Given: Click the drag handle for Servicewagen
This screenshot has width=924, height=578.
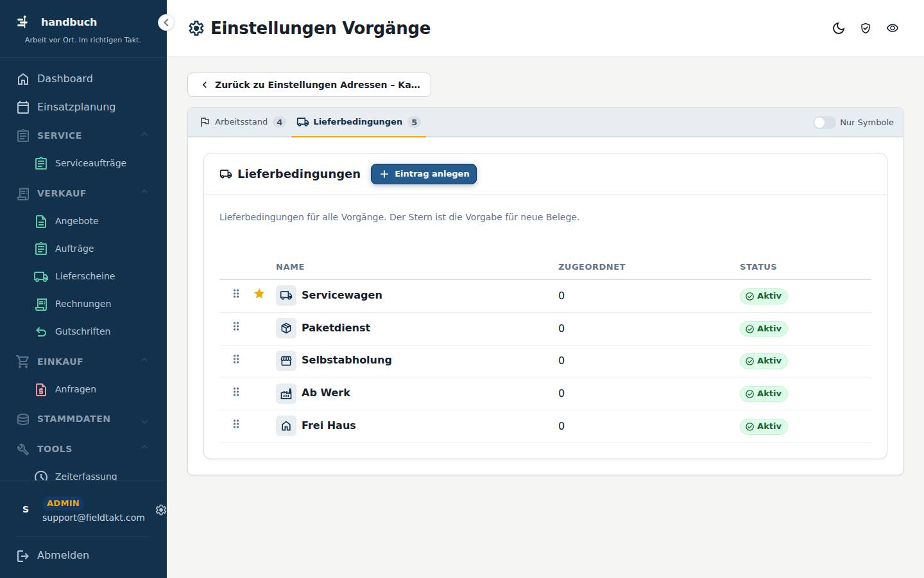Looking at the screenshot, I should pyautogui.click(x=236, y=293).
